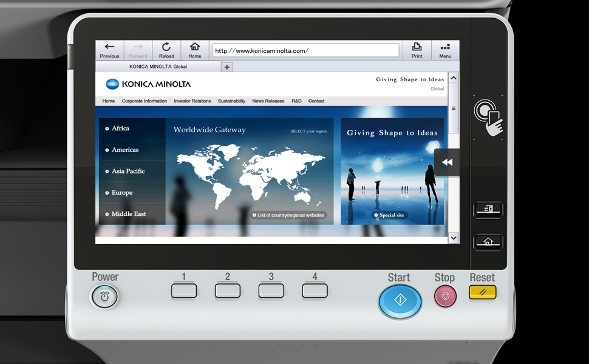Click SELECT your region text

pos(309,131)
